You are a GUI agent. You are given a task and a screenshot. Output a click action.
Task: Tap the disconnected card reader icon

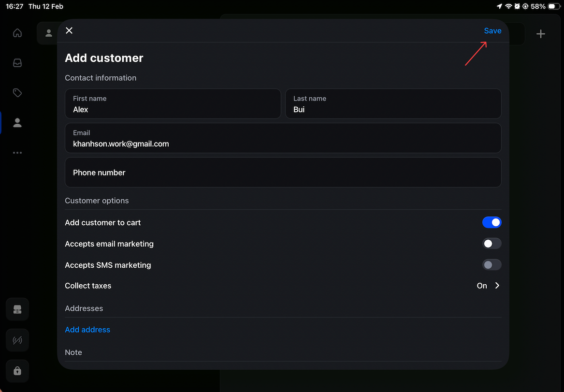point(17,340)
